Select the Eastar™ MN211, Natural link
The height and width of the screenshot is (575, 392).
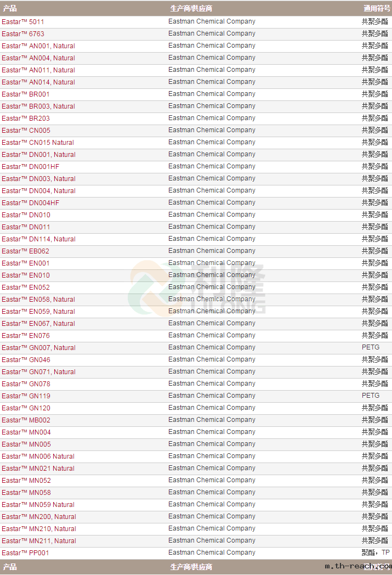39,541
